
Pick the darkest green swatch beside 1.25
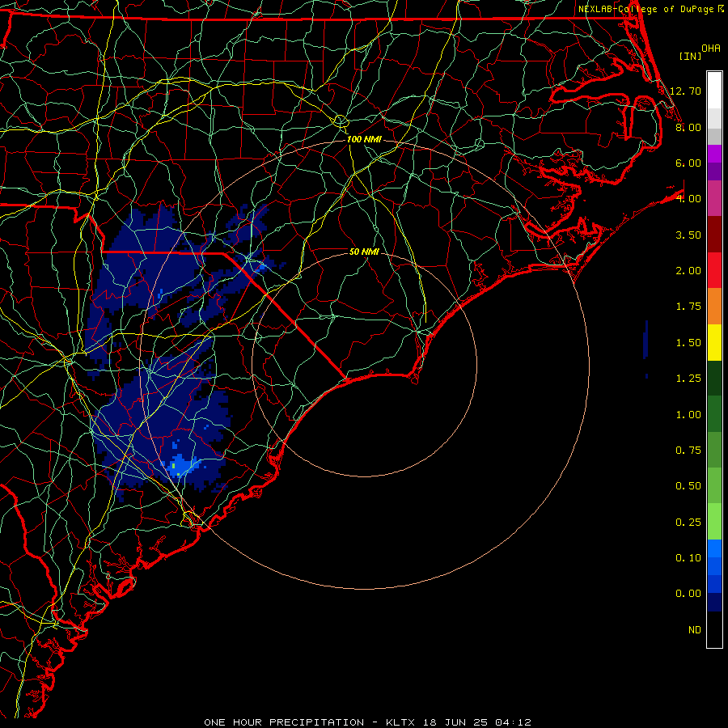click(714, 379)
